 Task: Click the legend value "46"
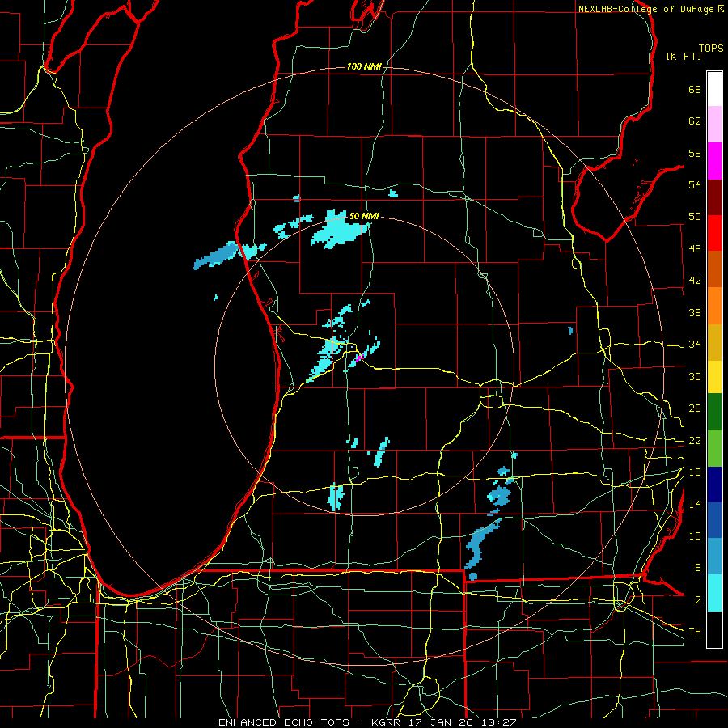pyautogui.click(x=695, y=249)
